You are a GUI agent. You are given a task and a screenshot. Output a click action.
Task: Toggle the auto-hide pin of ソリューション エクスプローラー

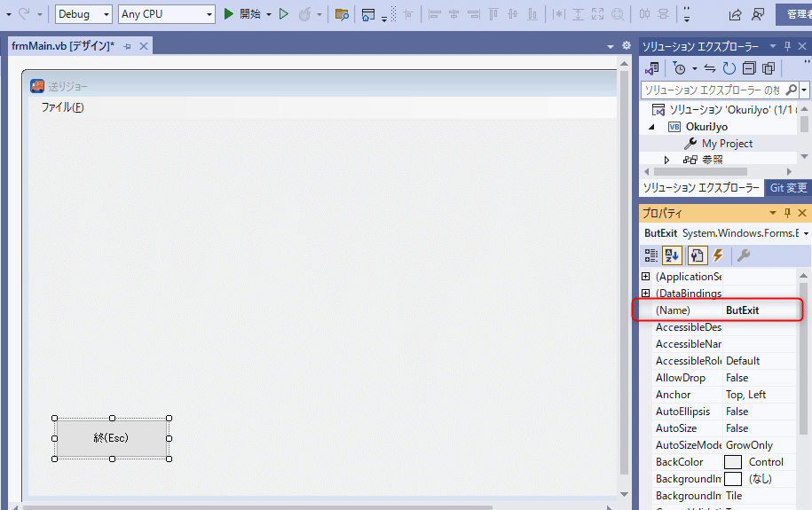pos(787,46)
